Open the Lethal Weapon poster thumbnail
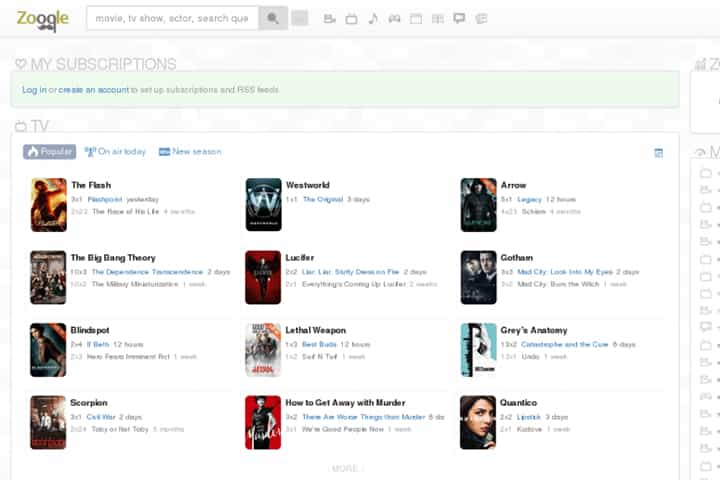This screenshot has height=480, width=720. [x=263, y=350]
